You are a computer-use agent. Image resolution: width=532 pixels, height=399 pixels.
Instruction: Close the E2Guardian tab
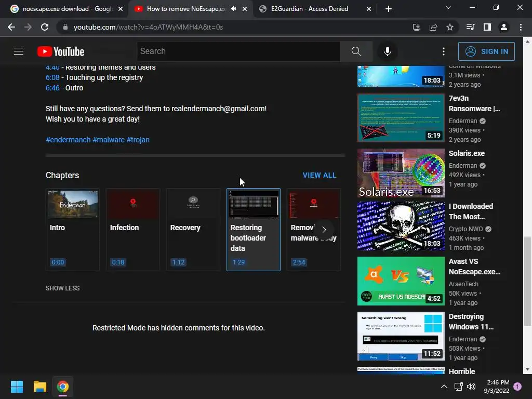[369, 9]
